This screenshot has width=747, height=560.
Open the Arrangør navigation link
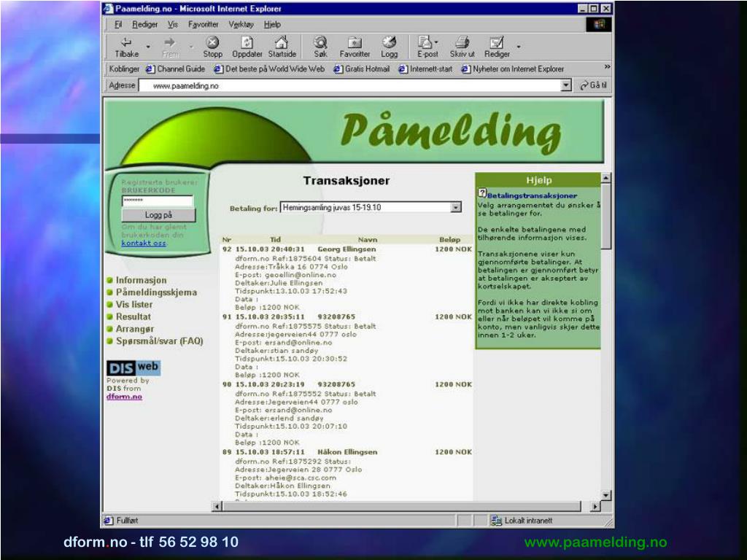click(135, 329)
